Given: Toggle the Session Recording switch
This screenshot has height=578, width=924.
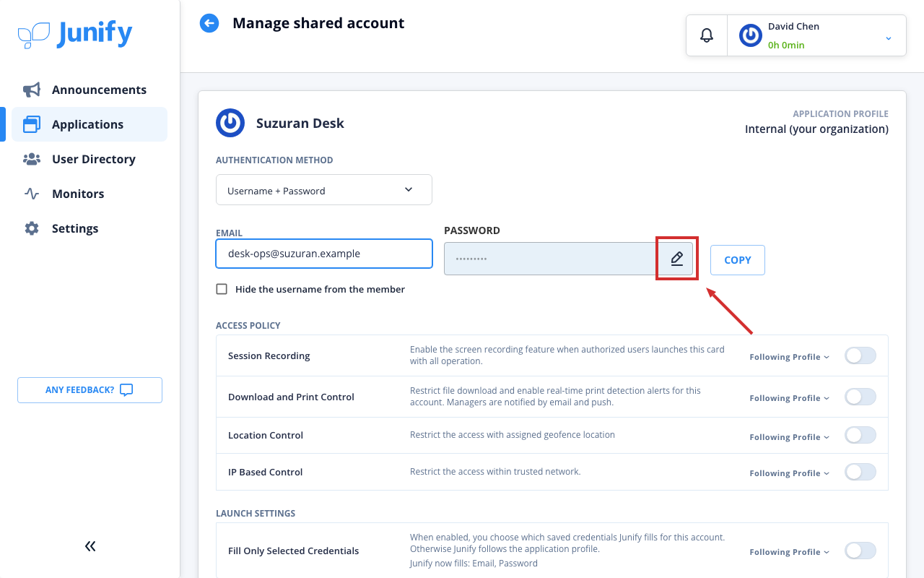Looking at the screenshot, I should click(860, 355).
